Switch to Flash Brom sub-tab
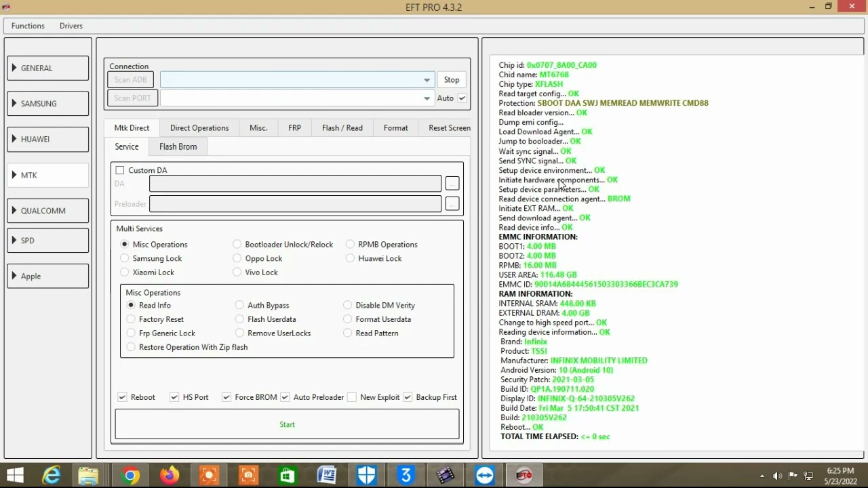Viewport: 868px width, 488px height. click(178, 146)
